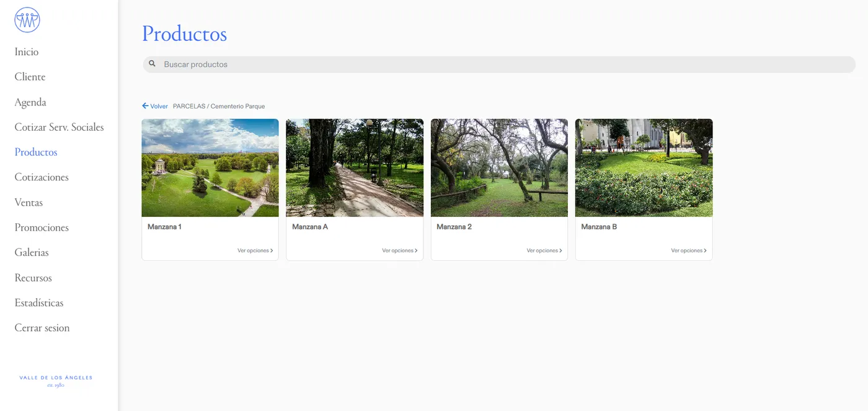Open the Manzana 1 park thumbnail
Viewport: 868px width, 411px height.
pyautogui.click(x=210, y=168)
